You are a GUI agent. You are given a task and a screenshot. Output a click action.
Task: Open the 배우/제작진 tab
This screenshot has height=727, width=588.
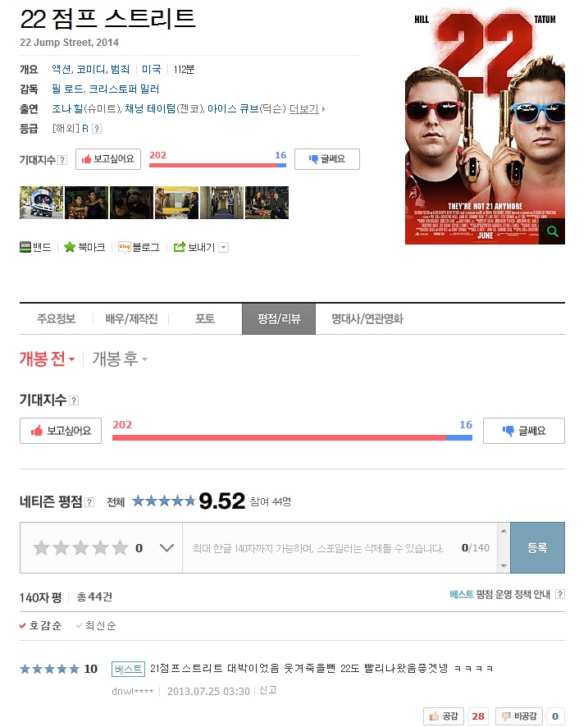coord(131,319)
